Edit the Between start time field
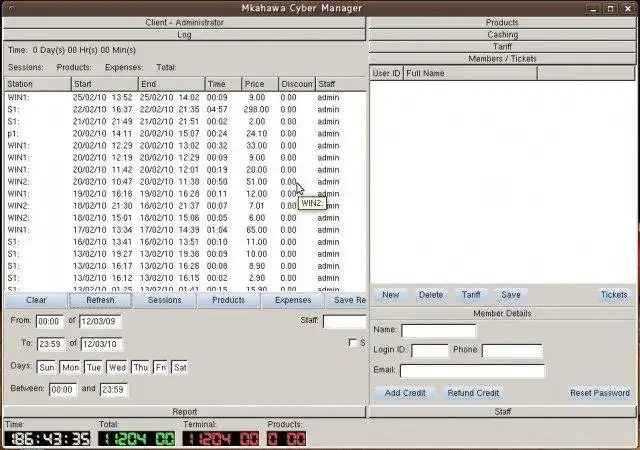Viewport: 640px width, 450px height. [63, 390]
